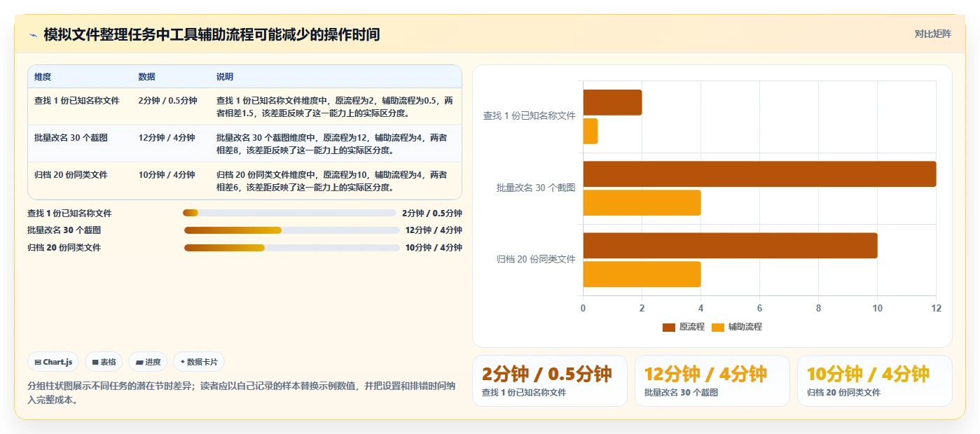Click the 辅助流程 bar for 查找 in chart
The width and height of the screenshot is (980, 434).
click(x=591, y=131)
